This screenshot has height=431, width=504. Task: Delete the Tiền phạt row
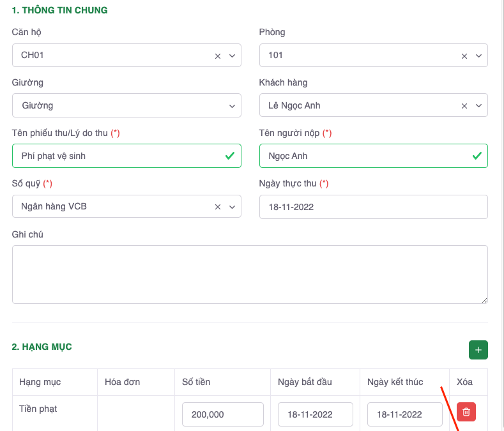(x=466, y=412)
